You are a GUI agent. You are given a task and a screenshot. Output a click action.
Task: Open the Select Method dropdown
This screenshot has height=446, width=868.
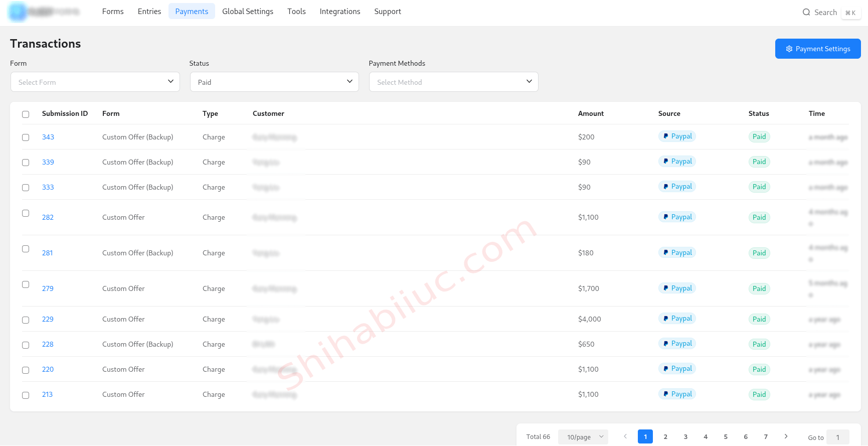coord(454,82)
